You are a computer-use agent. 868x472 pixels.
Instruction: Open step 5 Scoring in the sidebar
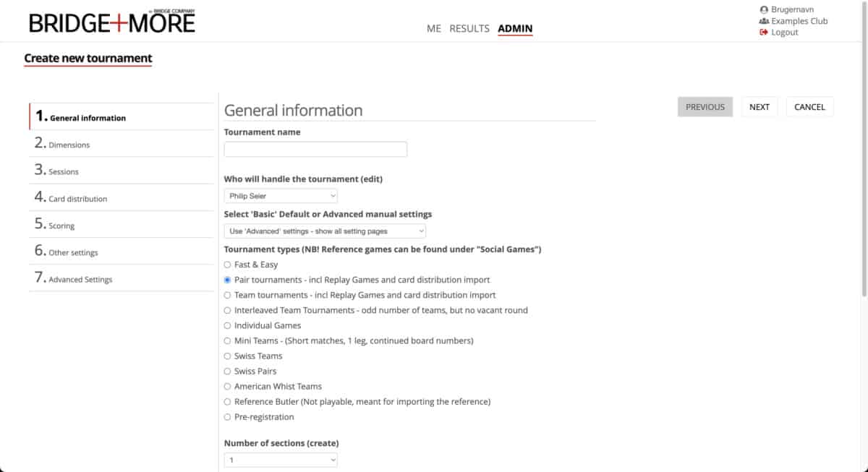(x=61, y=226)
